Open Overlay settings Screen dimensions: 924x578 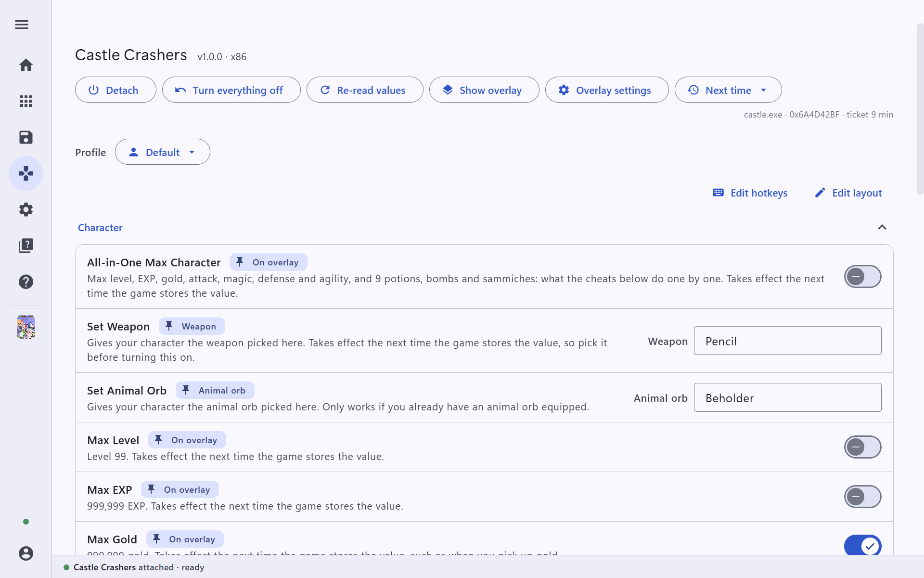pos(607,90)
